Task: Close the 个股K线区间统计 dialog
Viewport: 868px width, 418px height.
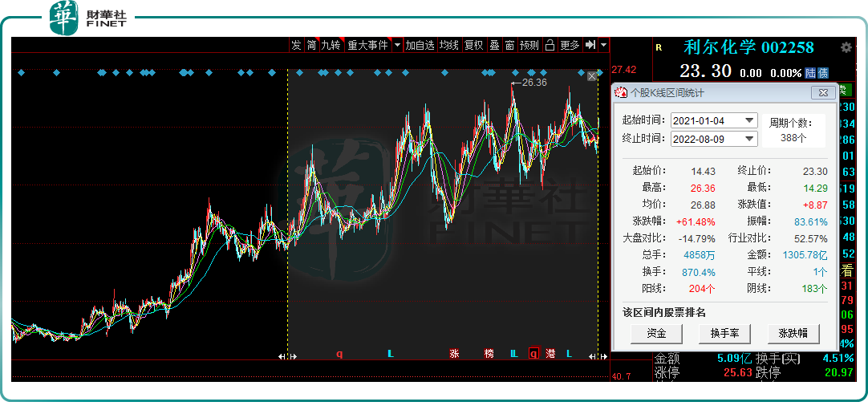Action: 822,92
